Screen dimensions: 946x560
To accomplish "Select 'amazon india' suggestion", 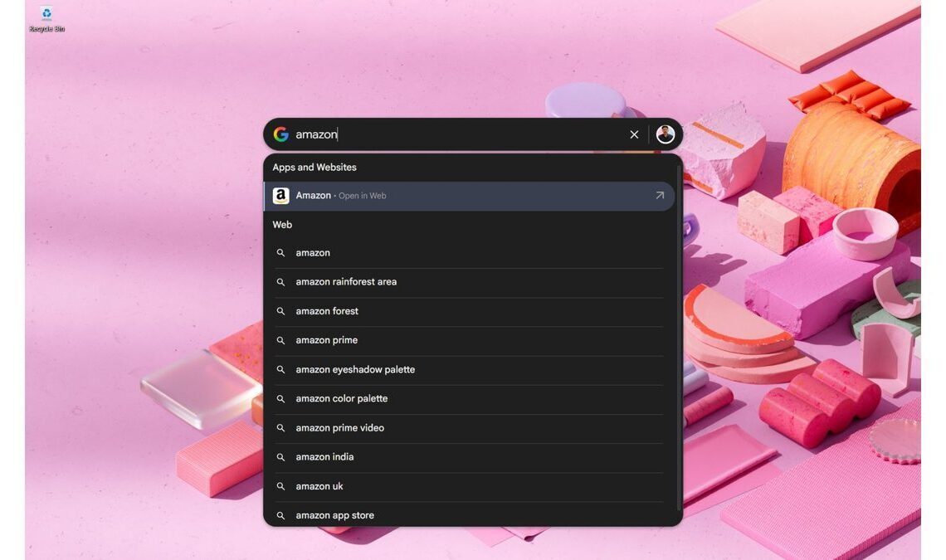I will tap(470, 457).
